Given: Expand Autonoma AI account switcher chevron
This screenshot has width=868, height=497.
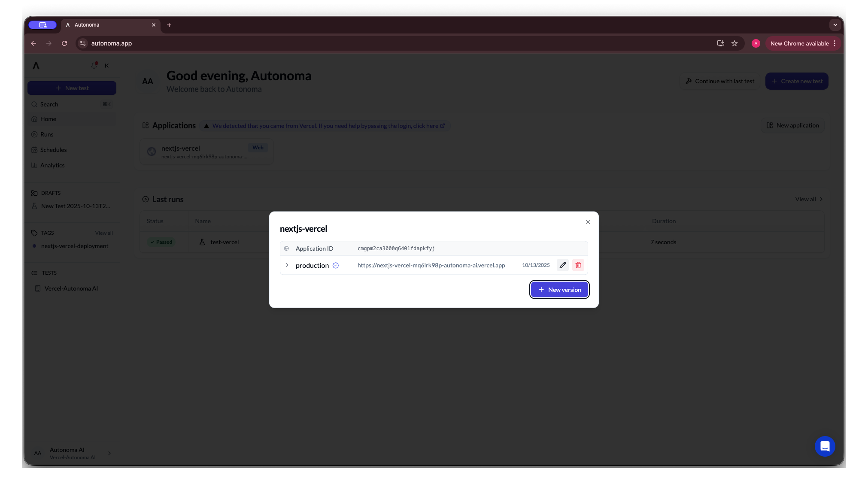Looking at the screenshot, I should 109,453.
